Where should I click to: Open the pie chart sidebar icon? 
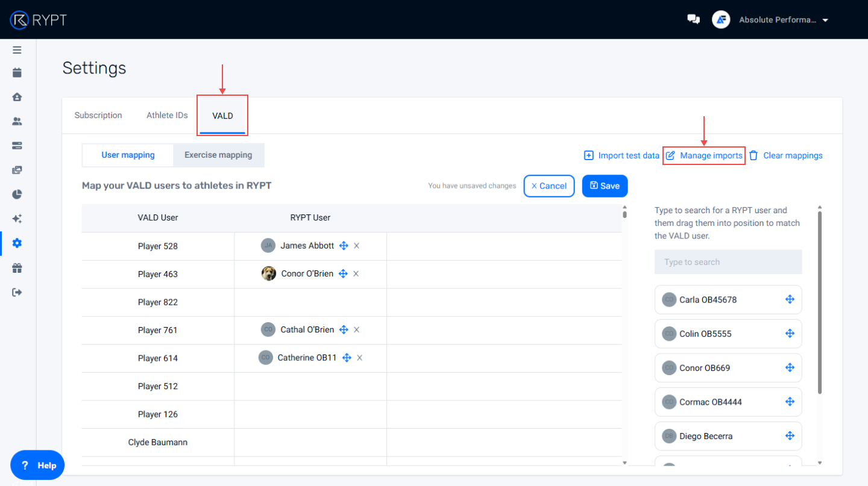point(17,194)
